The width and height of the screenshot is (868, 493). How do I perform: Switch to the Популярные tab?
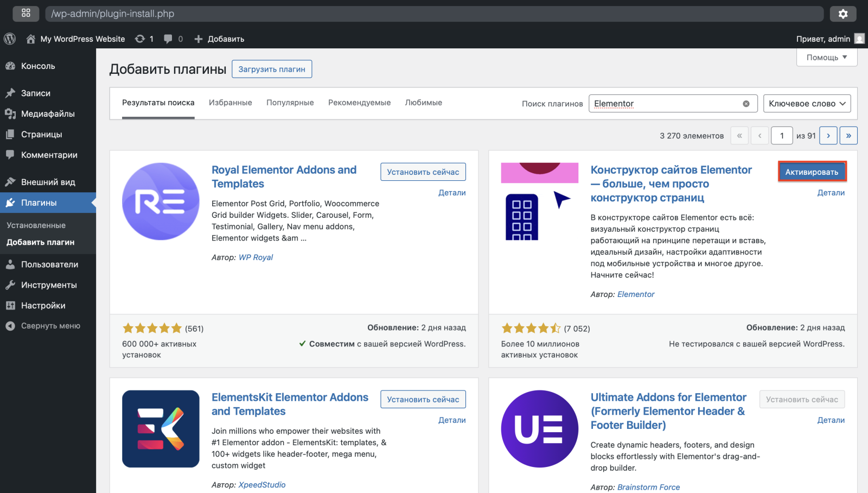pyautogui.click(x=290, y=103)
